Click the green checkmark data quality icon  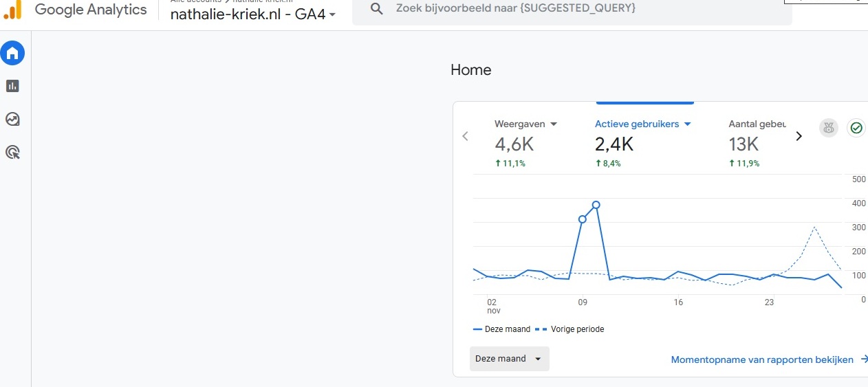pos(856,128)
